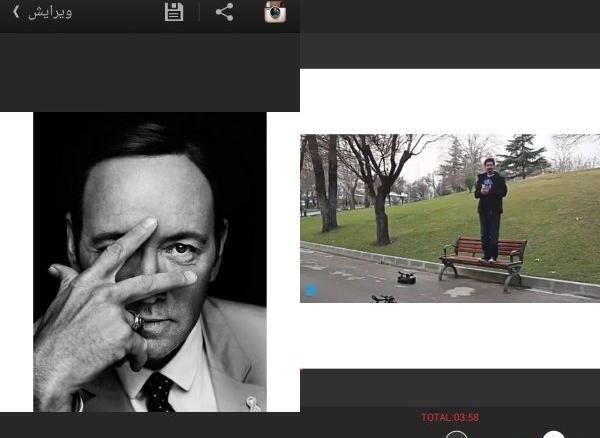Tap the TOTAL:03:58 duration label
The width and height of the screenshot is (600, 438).
[450, 417]
